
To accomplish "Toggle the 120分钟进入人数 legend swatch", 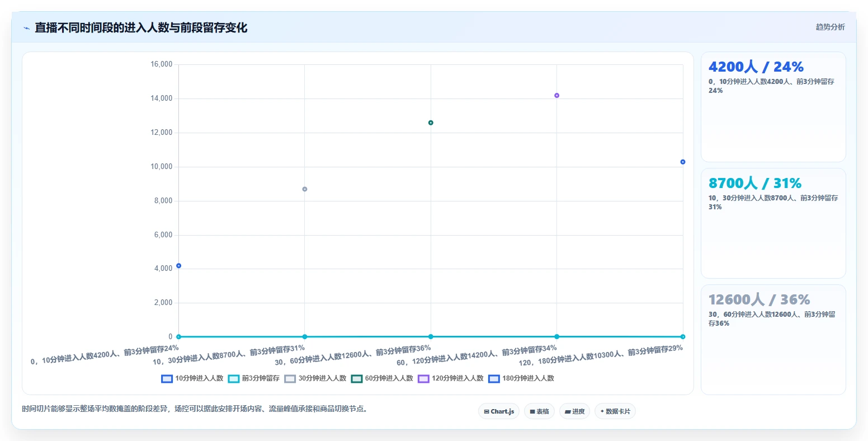I will (423, 379).
